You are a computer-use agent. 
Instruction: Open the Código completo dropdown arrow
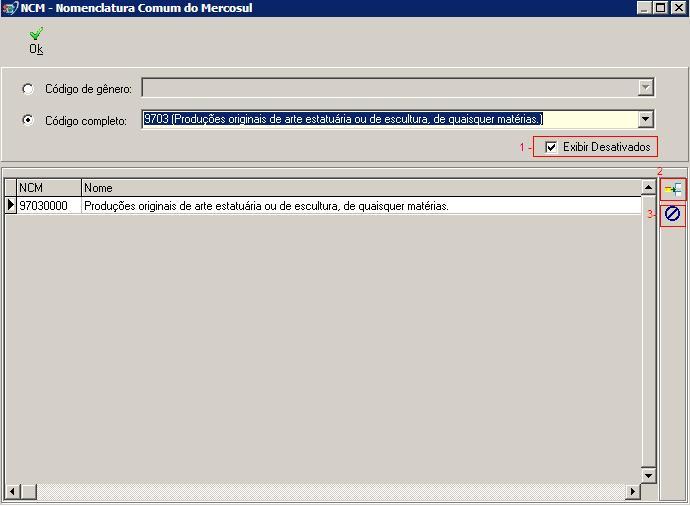(x=645, y=119)
